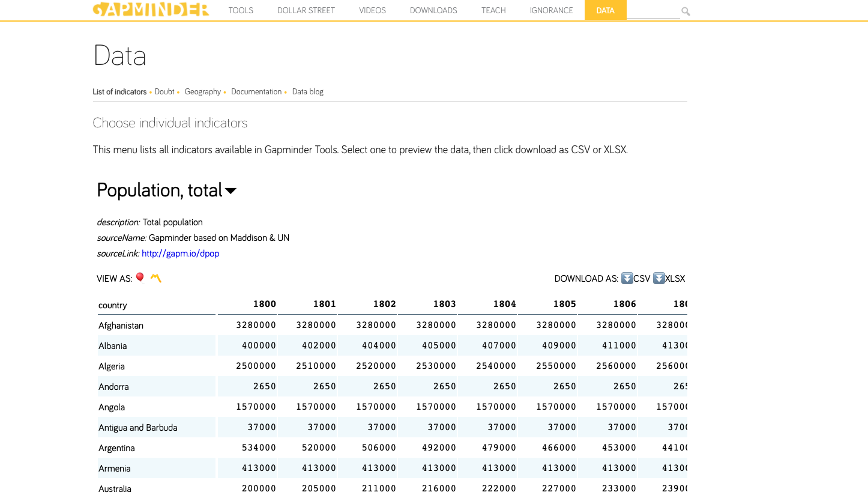Open the DOWNLOADS menu item
This screenshot has height=495, width=868.
pyautogui.click(x=433, y=10)
